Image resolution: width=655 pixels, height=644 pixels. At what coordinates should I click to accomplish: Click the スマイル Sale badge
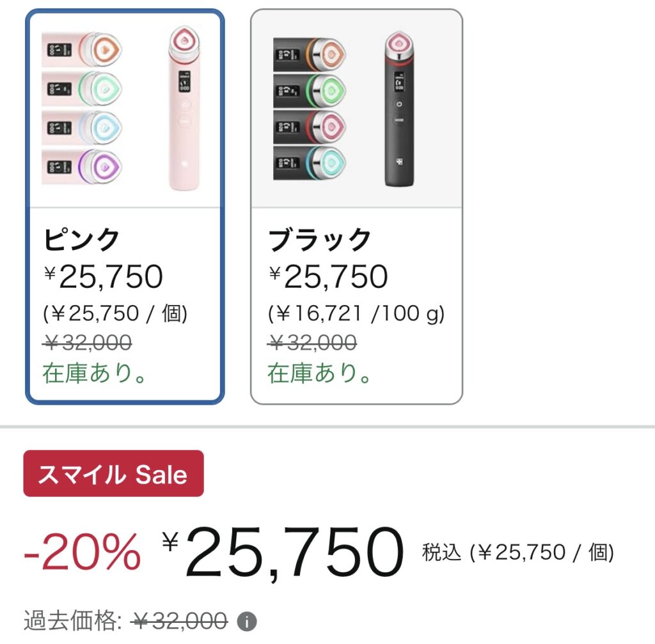tap(113, 474)
